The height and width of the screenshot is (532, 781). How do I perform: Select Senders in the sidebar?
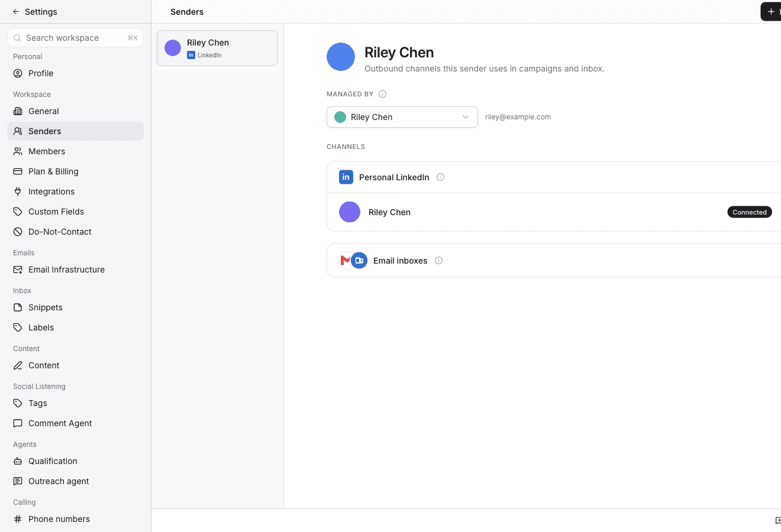[75, 131]
